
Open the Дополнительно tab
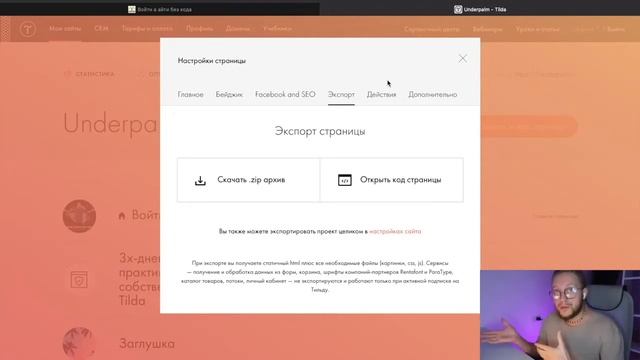point(433,94)
